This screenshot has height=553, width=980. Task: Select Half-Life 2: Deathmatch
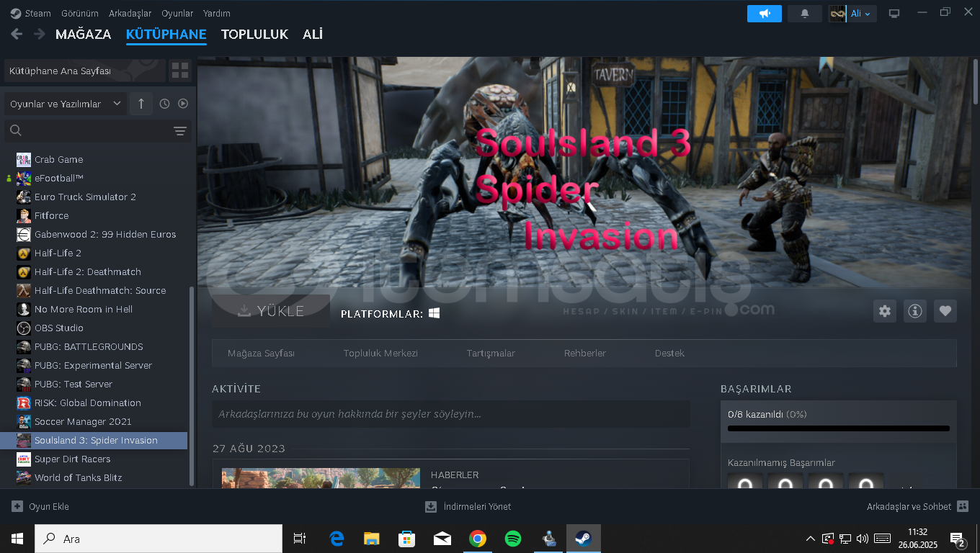88,271
